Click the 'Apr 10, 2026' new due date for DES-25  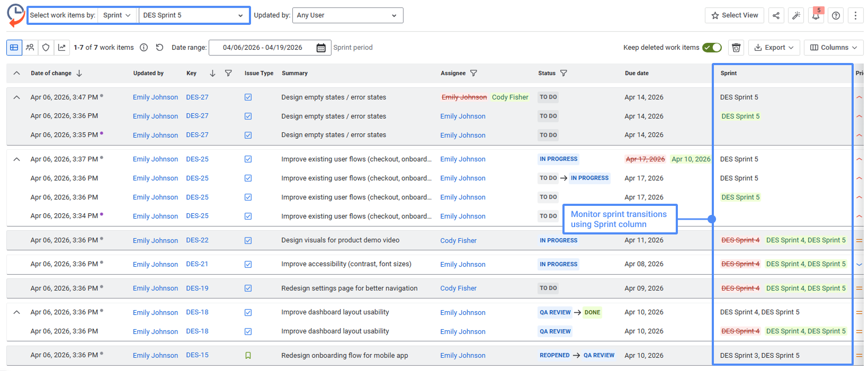point(691,159)
